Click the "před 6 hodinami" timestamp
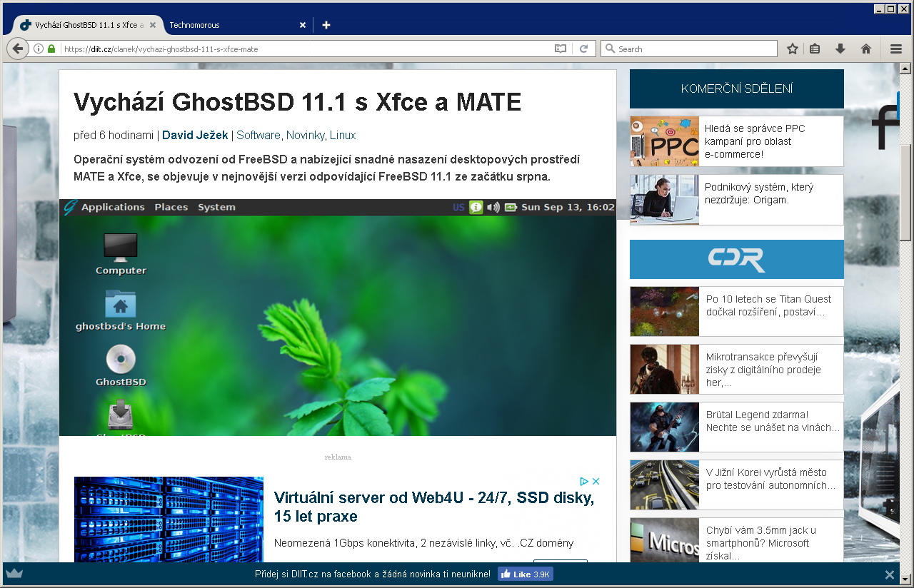Screen dimensions: 914x588 point(114,136)
